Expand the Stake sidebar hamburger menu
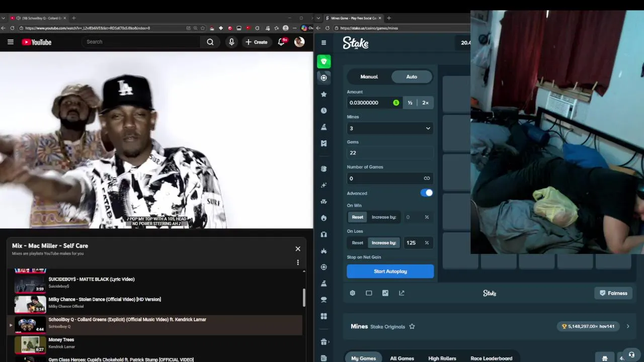This screenshot has width=644, height=362. point(324,43)
